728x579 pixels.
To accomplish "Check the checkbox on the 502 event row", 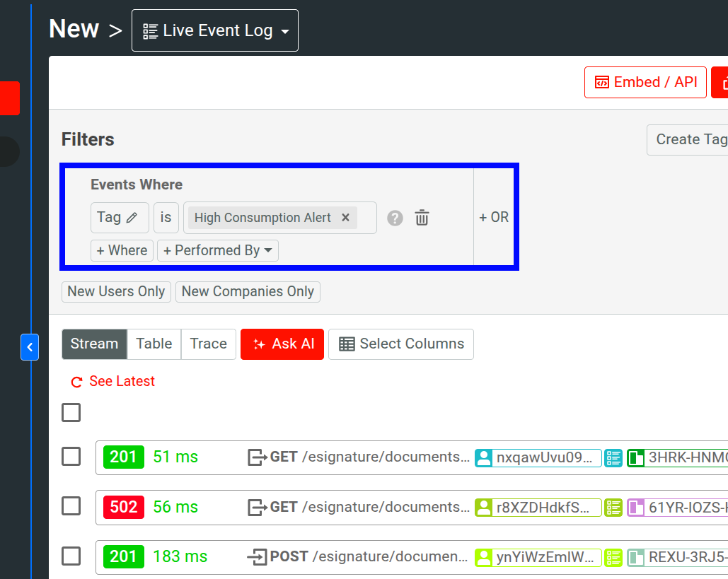I will 71,506.
